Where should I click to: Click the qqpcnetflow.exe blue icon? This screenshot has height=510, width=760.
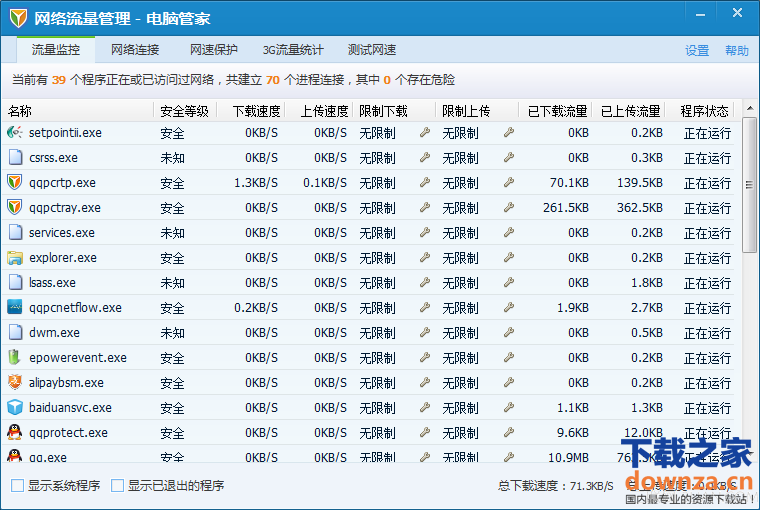pos(15,307)
